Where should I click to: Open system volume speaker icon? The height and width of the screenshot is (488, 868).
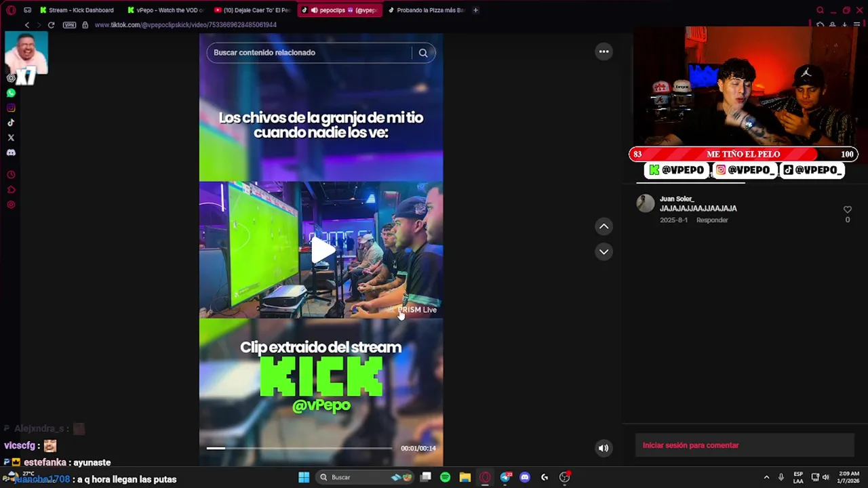click(x=825, y=477)
